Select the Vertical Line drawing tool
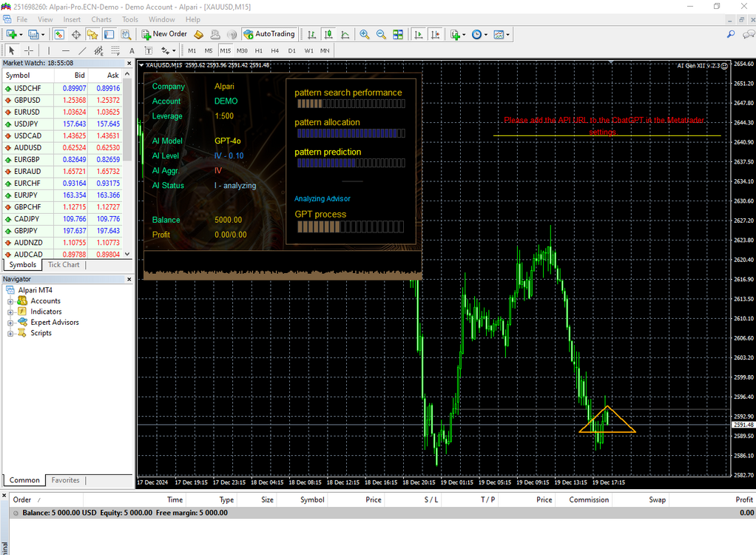 pos(49,50)
